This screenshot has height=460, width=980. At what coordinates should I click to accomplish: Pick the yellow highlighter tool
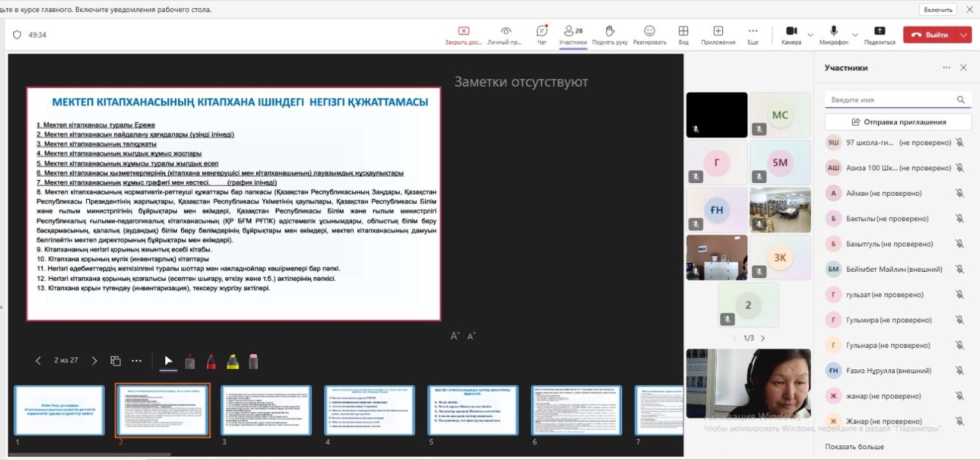tap(233, 362)
